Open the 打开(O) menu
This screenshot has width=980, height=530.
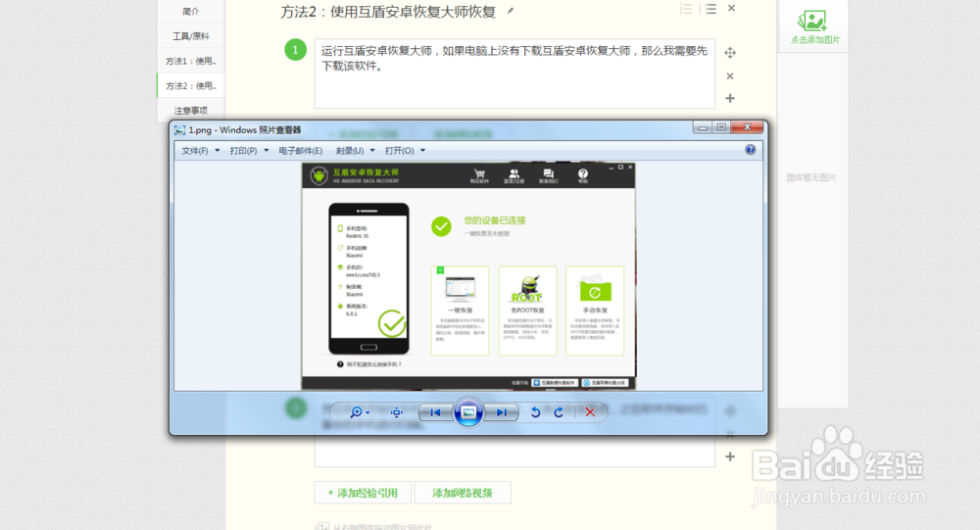click(400, 151)
